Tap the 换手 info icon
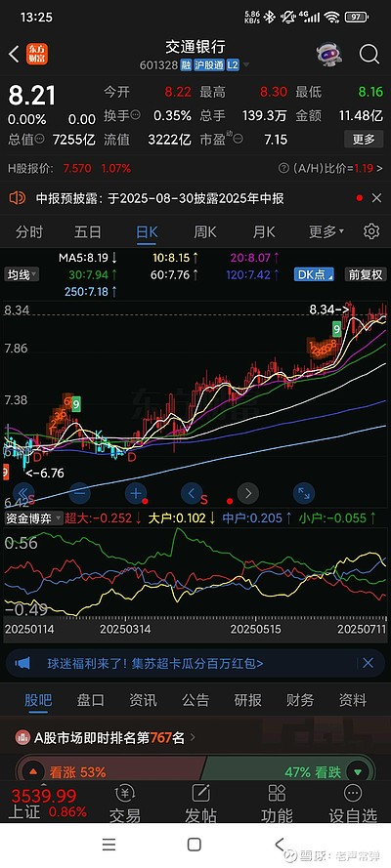This screenshot has height=868, width=391. coord(135,115)
